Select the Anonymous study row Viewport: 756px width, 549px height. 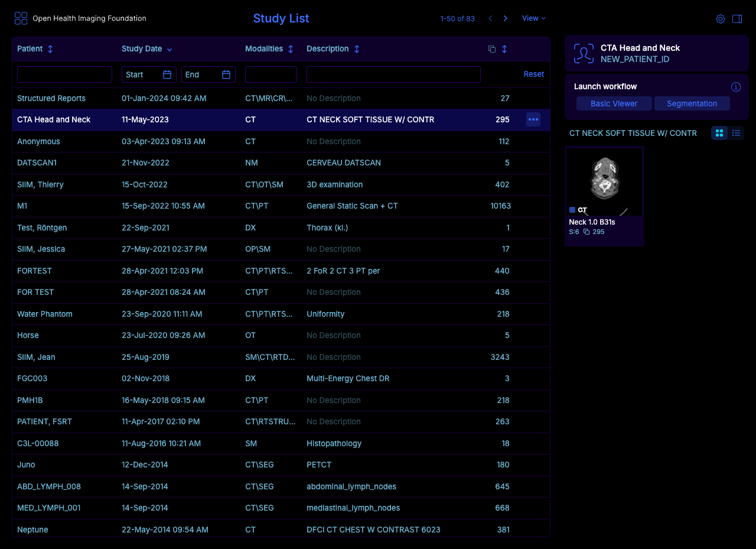(281, 141)
